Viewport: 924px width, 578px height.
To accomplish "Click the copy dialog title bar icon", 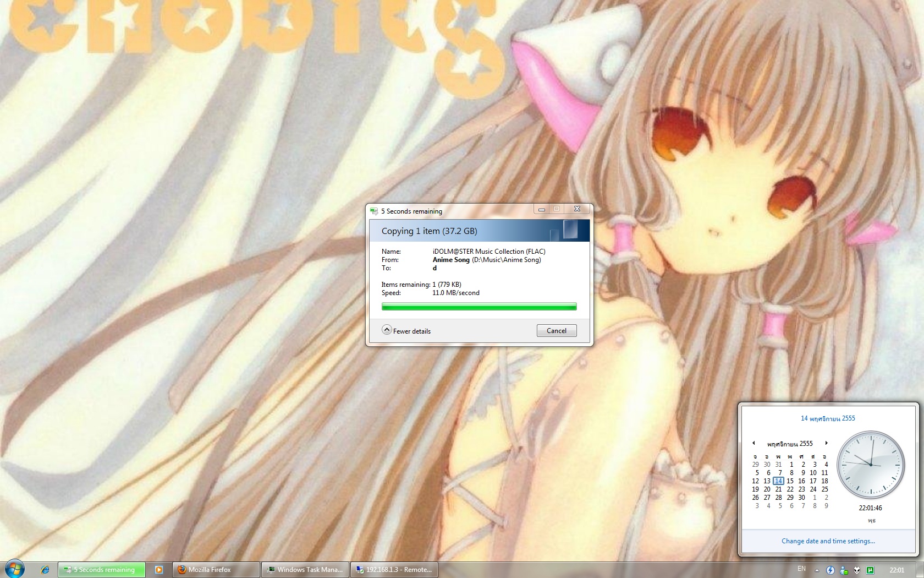I will tap(374, 211).
